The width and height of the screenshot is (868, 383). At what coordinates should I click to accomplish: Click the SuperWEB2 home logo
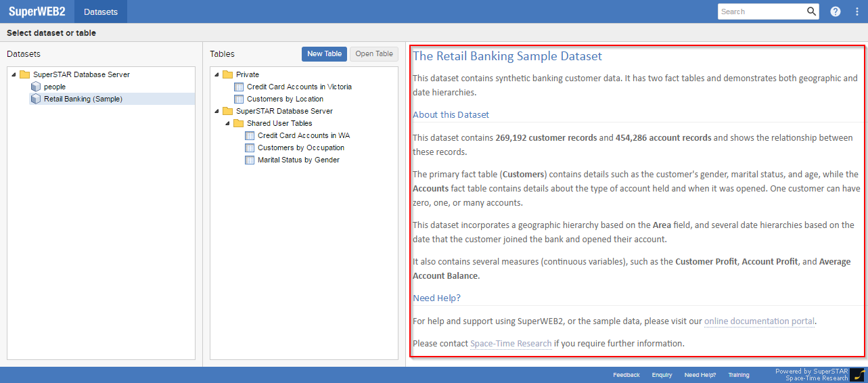[37, 12]
